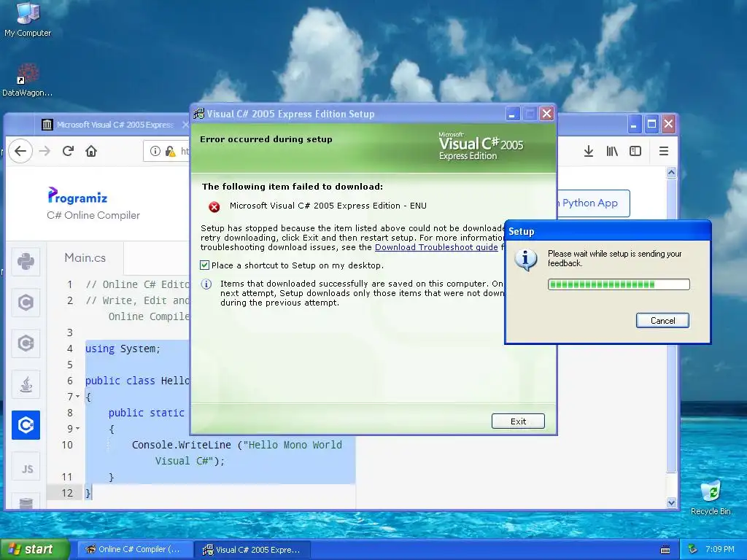Open the browser hamburger menu

tap(664, 152)
